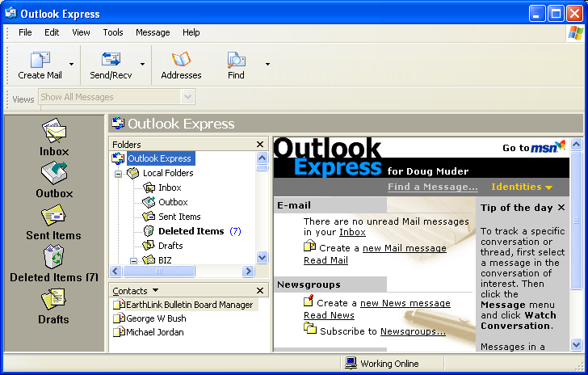Image resolution: width=588 pixels, height=375 pixels.
Task: Click main page scroll up arrow
Action: click(577, 145)
